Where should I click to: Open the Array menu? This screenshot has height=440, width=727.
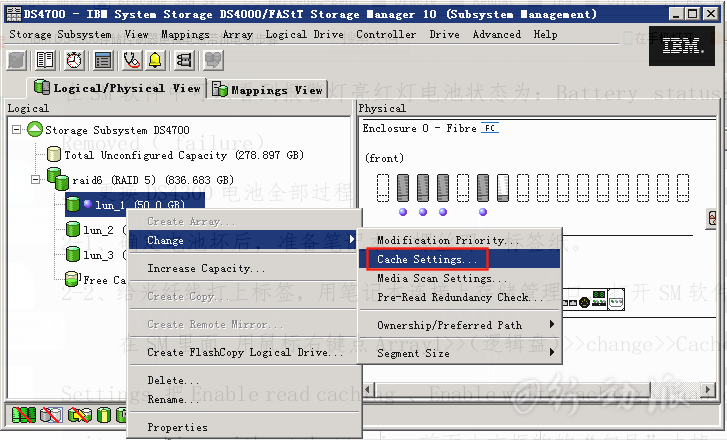[238, 34]
